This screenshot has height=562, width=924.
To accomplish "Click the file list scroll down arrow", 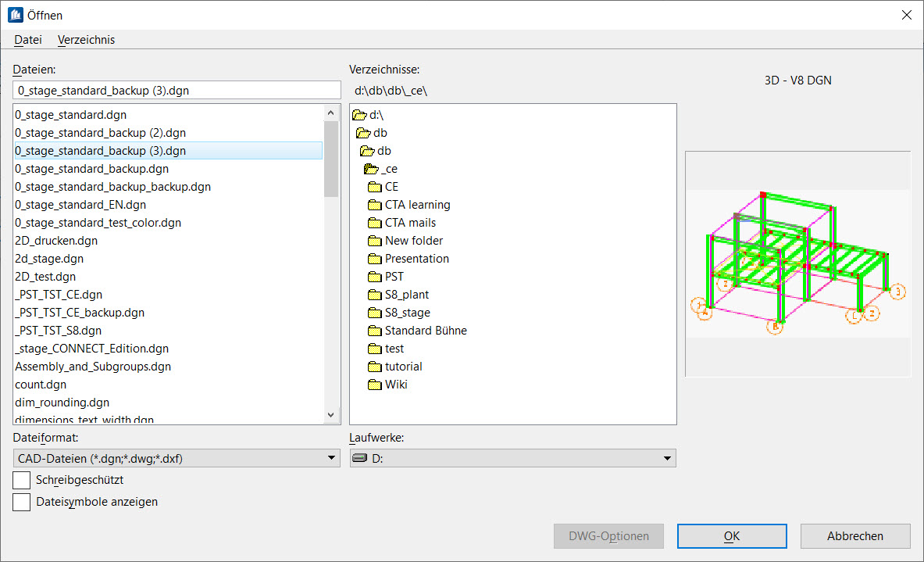I will click(x=330, y=415).
